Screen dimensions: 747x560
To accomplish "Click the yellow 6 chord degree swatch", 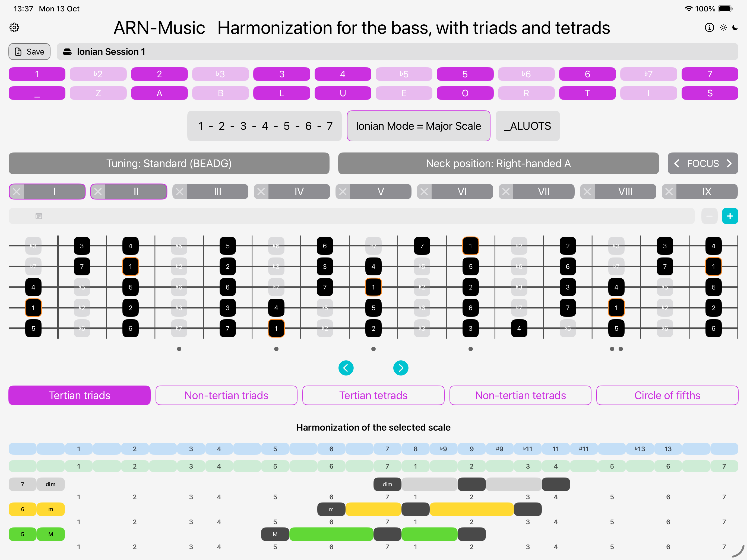I will point(23,509).
